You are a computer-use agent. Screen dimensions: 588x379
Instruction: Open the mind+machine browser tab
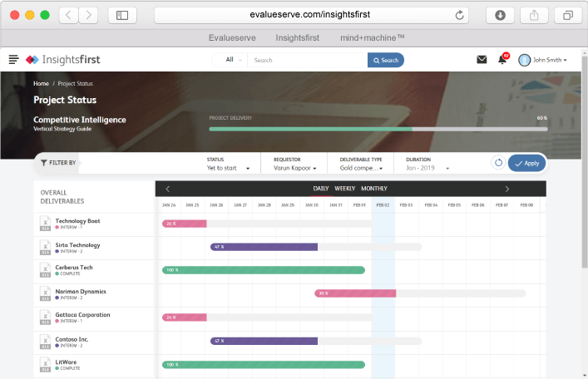click(373, 38)
